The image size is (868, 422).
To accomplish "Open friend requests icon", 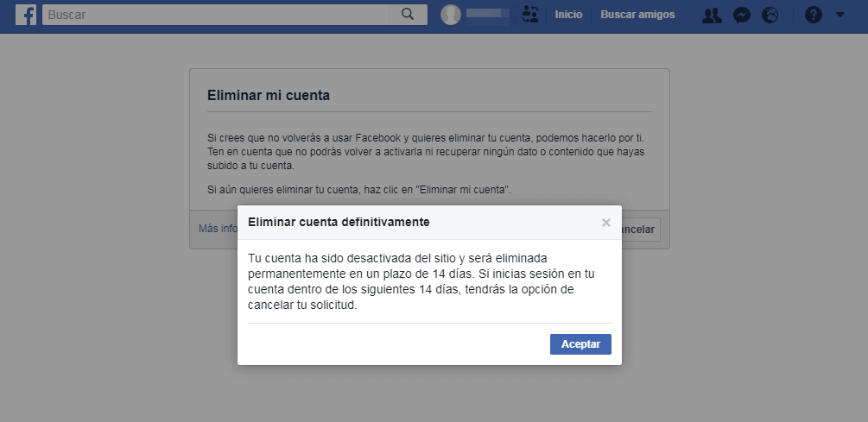I will click(712, 15).
